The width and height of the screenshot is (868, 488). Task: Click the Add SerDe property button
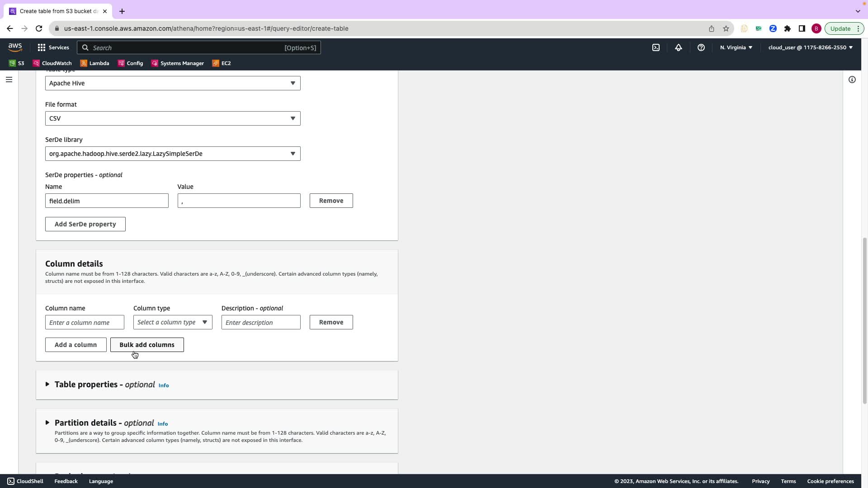click(x=85, y=224)
